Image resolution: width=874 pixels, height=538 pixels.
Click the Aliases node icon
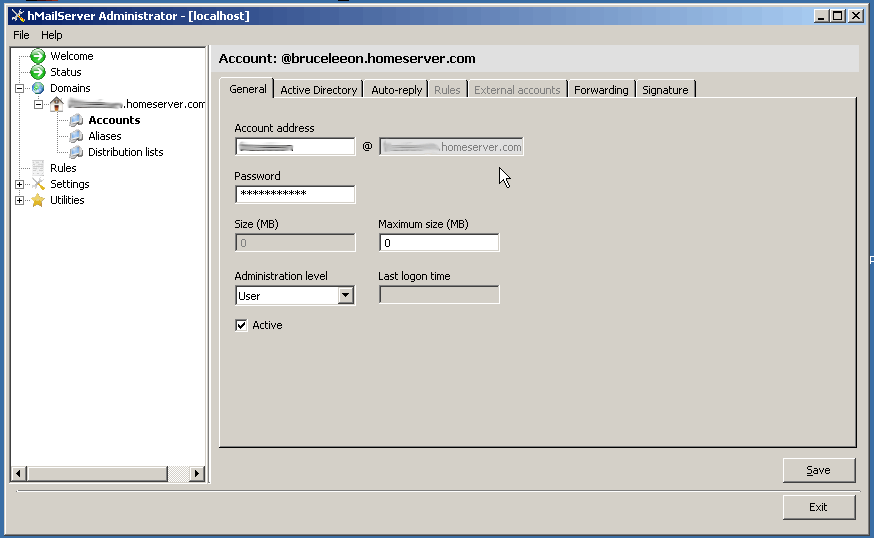[76, 136]
